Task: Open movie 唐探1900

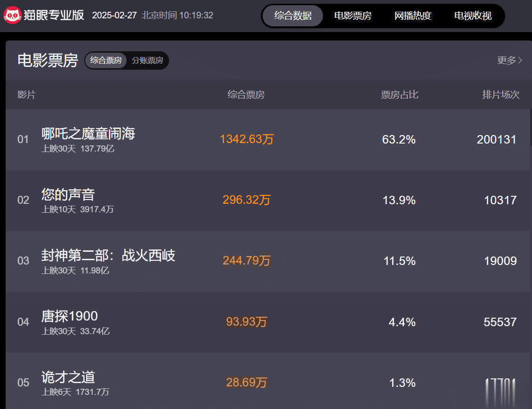Action: (70, 316)
